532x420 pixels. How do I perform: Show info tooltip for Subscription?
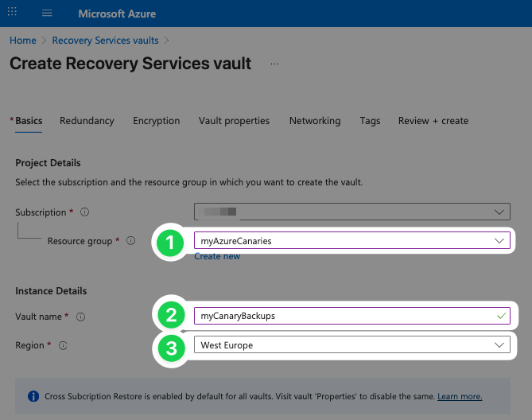[84, 212]
